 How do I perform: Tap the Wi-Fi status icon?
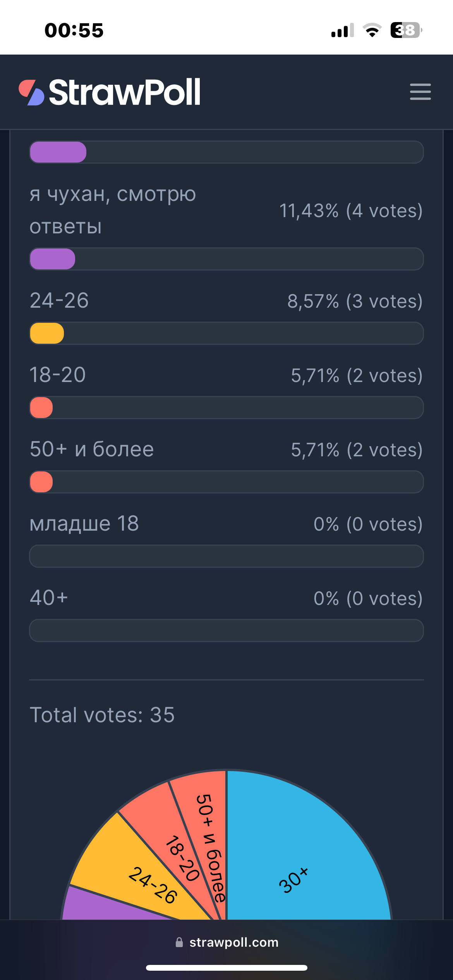[372, 30]
